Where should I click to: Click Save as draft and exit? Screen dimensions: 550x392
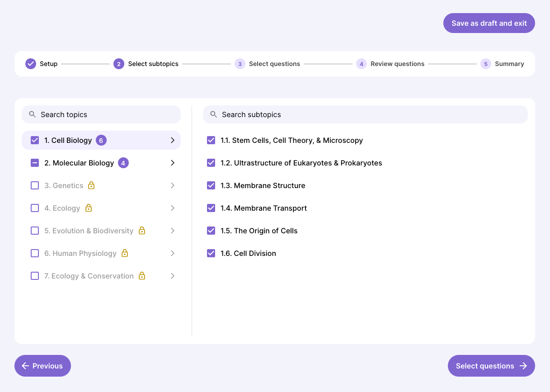489,23
